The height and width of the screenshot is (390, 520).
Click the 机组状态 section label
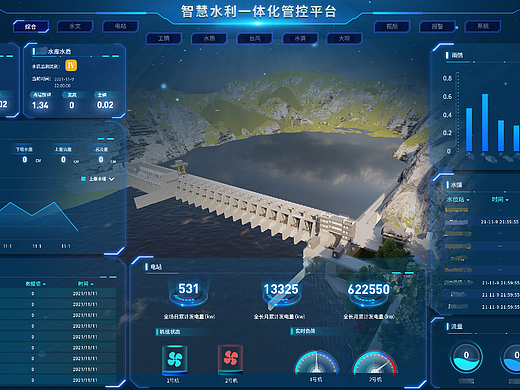[x=170, y=332]
